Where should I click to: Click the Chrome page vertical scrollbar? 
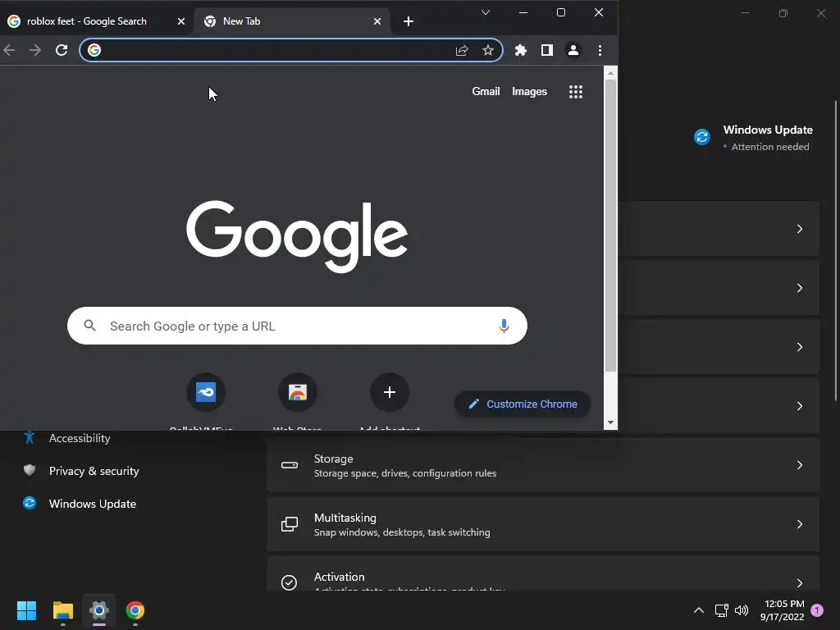click(x=610, y=226)
